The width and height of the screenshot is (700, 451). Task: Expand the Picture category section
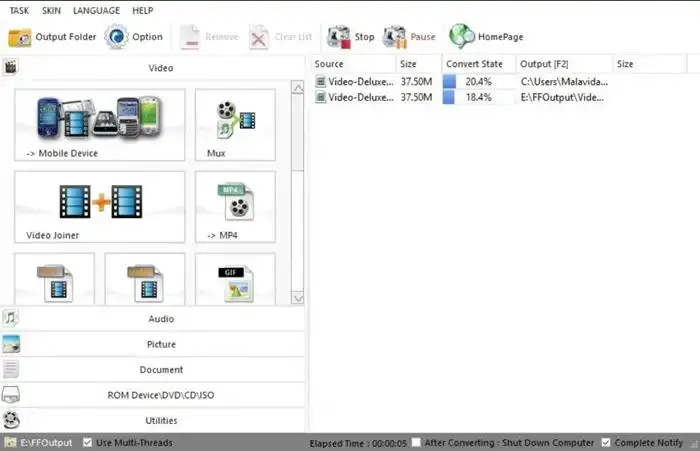[160, 344]
